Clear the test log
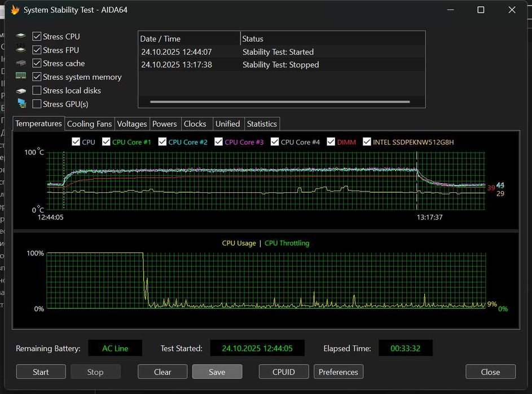532x394 pixels. (x=162, y=372)
